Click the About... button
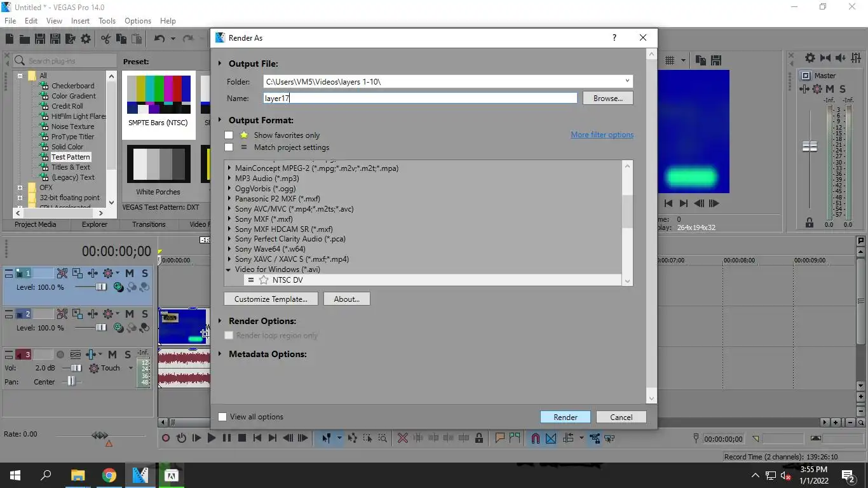This screenshot has height=488, width=868. tap(347, 299)
